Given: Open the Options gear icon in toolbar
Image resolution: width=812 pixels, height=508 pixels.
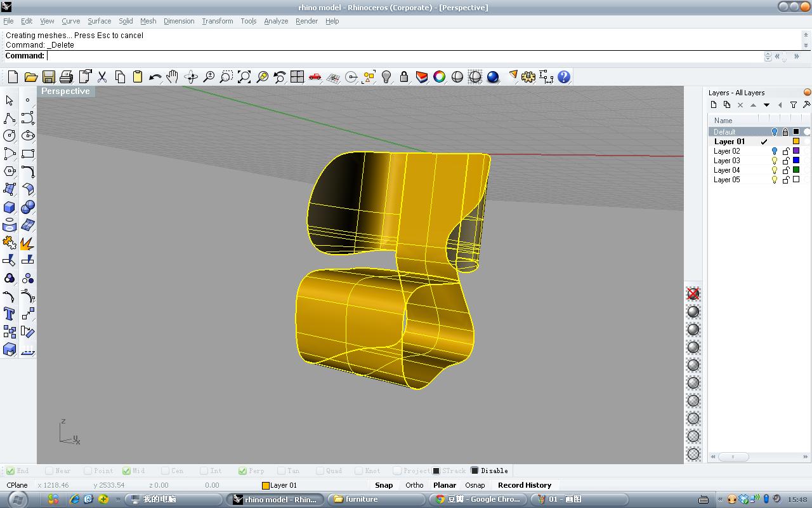Looking at the screenshot, I should [x=528, y=77].
